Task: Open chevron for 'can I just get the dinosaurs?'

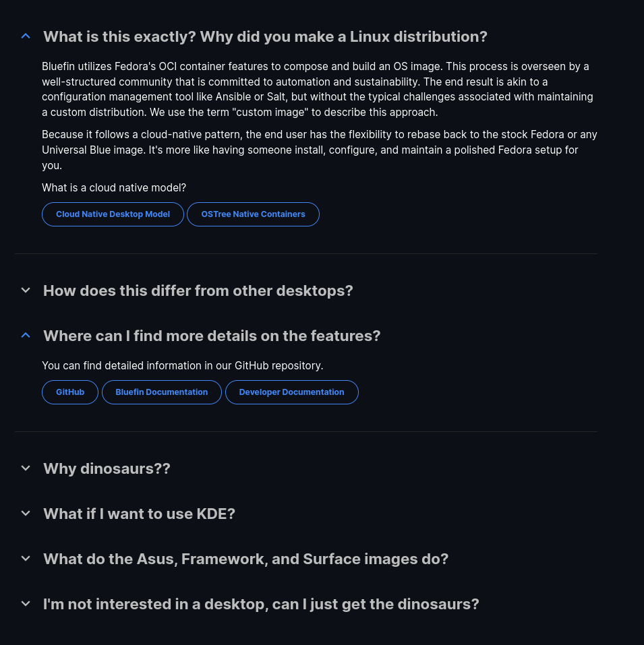Action: click(x=26, y=604)
